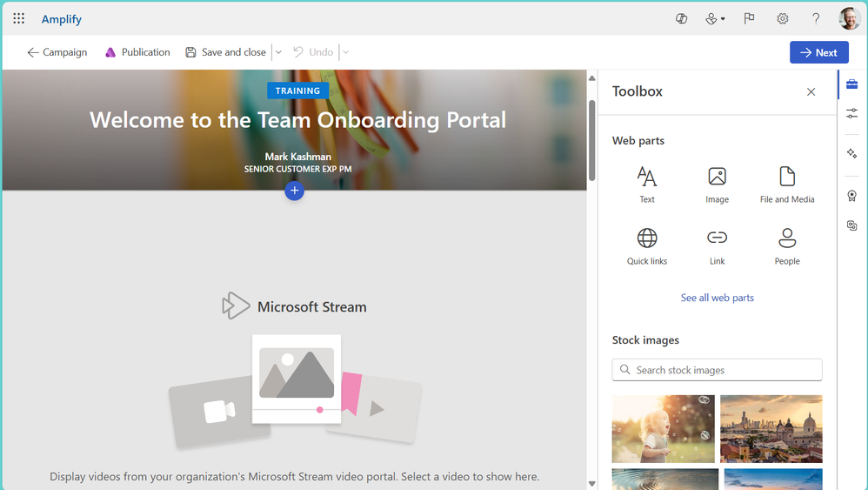Expand the Save and close dropdown arrow
868x490 pixels.
tap(278, 52)
